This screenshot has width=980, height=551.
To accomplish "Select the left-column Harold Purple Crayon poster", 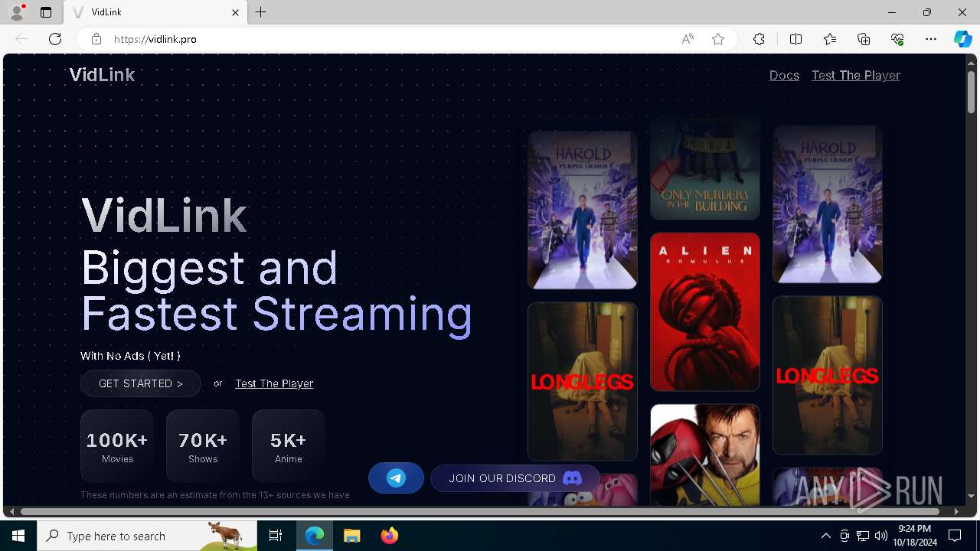I will pos(583,210).
